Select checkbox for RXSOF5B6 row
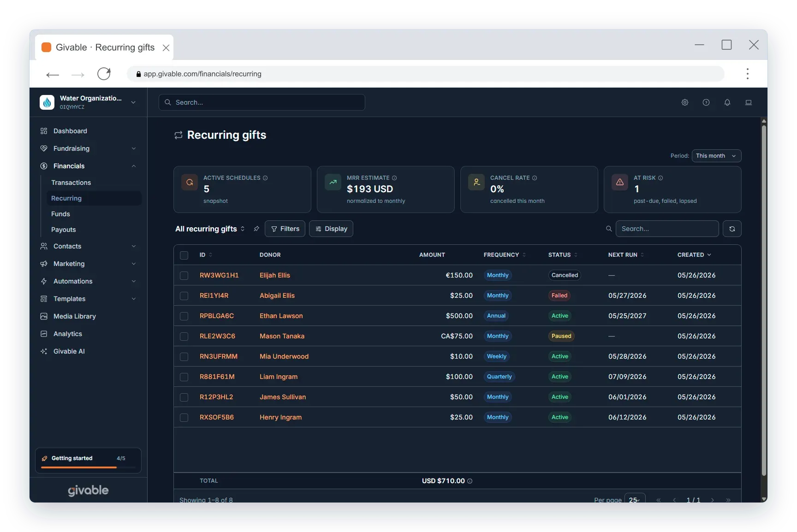797x532 pixels. pos(184,418)
